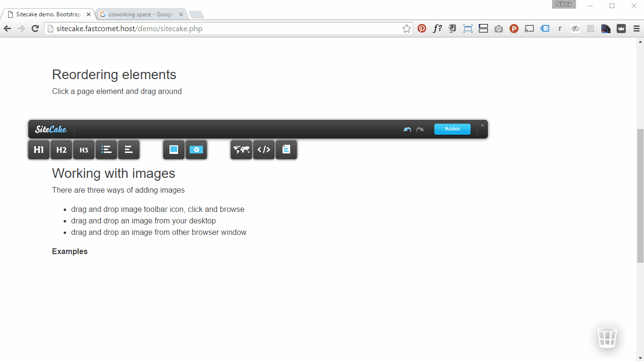
Task: Open the lowercase r extension icon
Action: coord(560,29)
